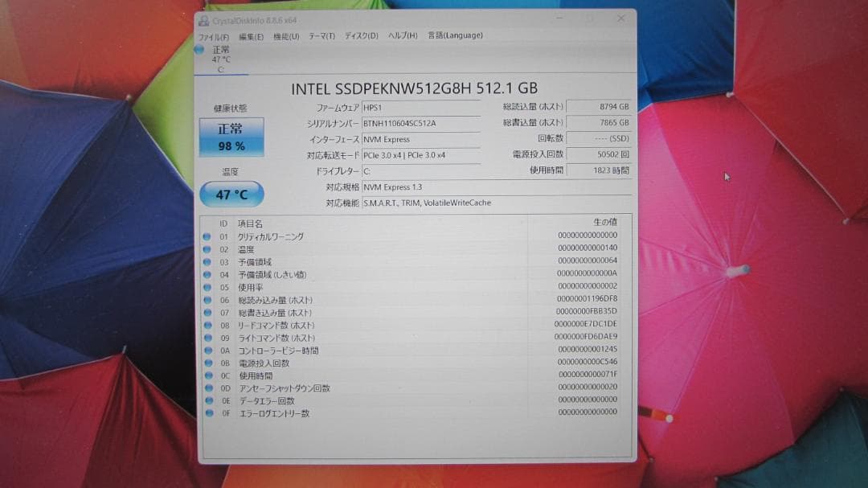This screenshot has height=488, width=868.
Task: Click the blue 47°C temperature gauge
Action: (230, 195)
